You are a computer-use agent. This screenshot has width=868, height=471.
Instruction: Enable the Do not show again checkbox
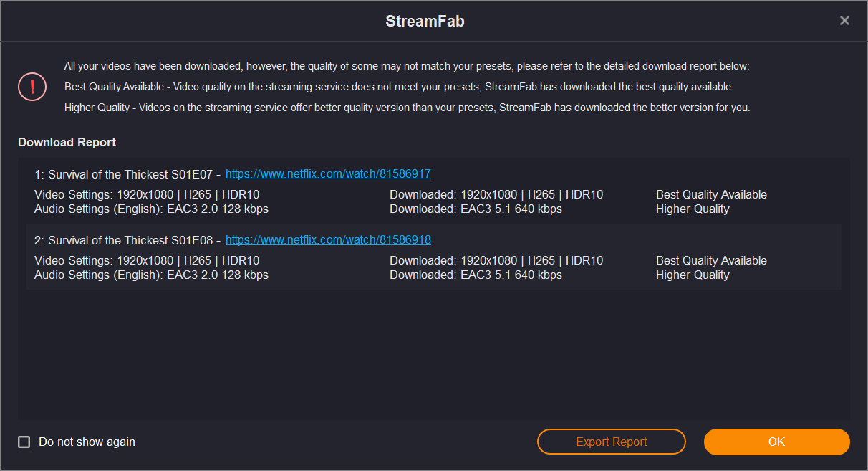coord(24,442)
